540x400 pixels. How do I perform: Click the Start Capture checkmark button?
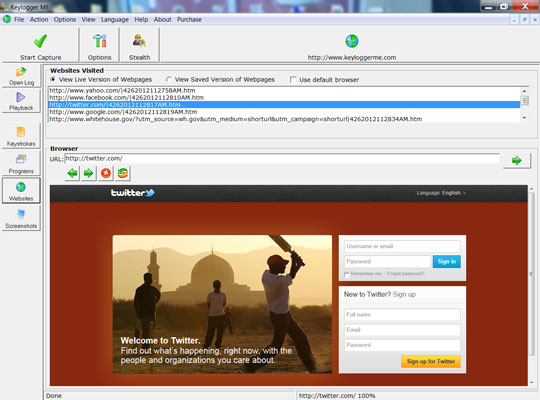click(x=40, y=45)
